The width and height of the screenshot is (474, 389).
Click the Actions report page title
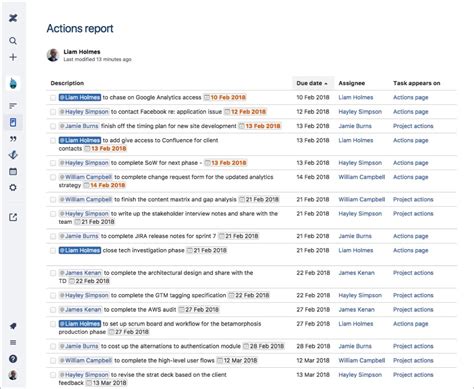(80, 29)
